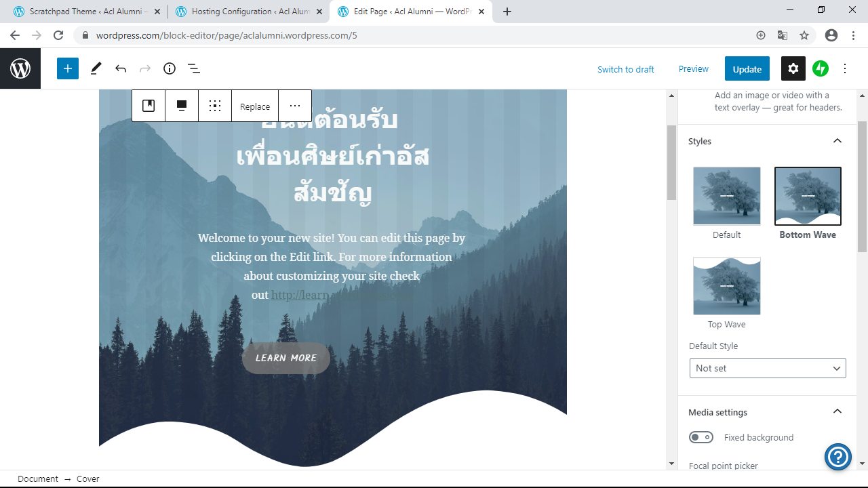Open the Jetpack lightning icon
868x488 pixels.
821,68
